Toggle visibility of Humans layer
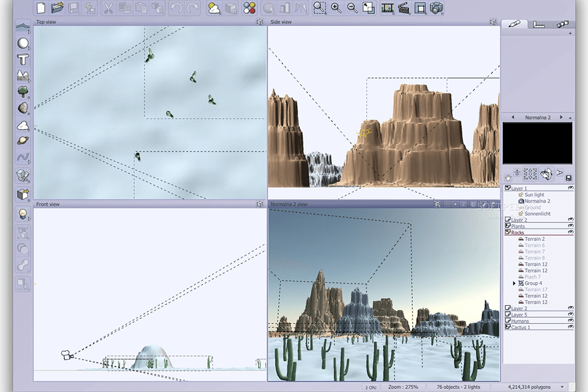The image size is (588, 392). click(570, 320)
